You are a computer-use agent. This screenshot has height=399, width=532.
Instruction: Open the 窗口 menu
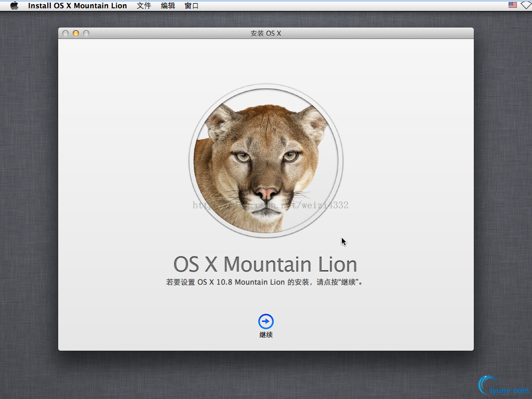(x=192, y=6)
